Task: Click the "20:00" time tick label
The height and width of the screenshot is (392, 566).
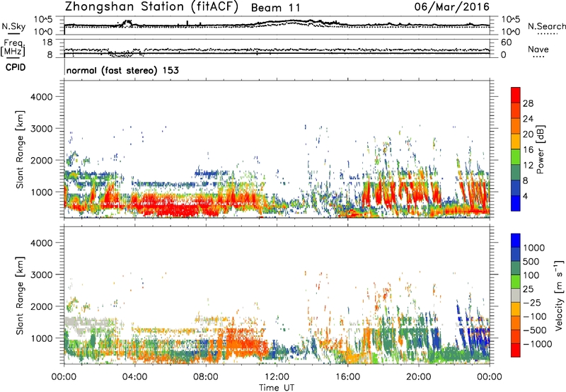Action: tap(418, 377)
